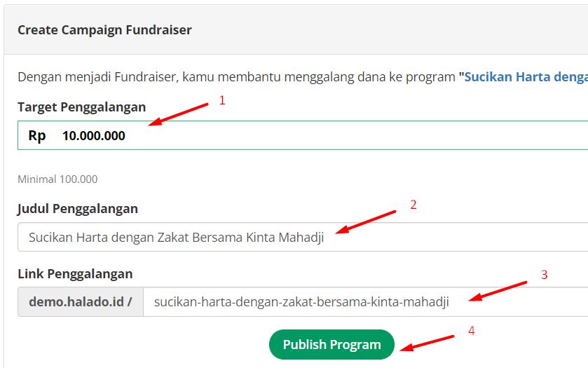Click the red arrow pointing at the amount

[x=179, y=115]
